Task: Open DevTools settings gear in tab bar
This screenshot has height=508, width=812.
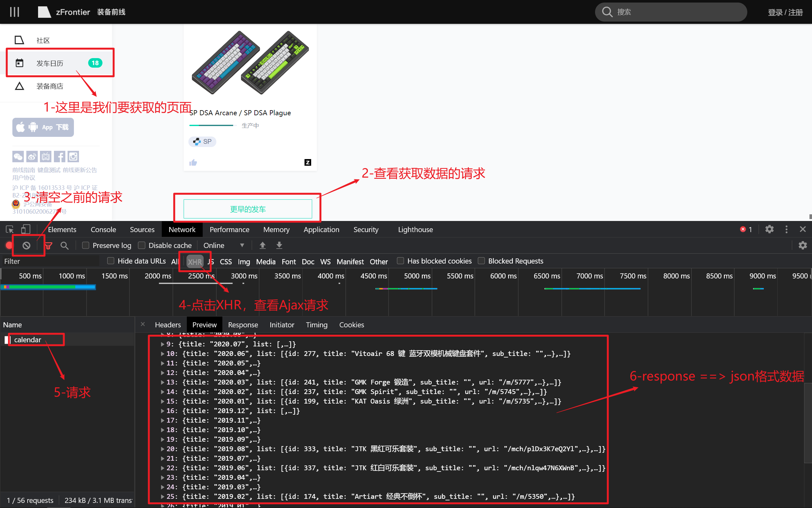Action: [769, 230]
